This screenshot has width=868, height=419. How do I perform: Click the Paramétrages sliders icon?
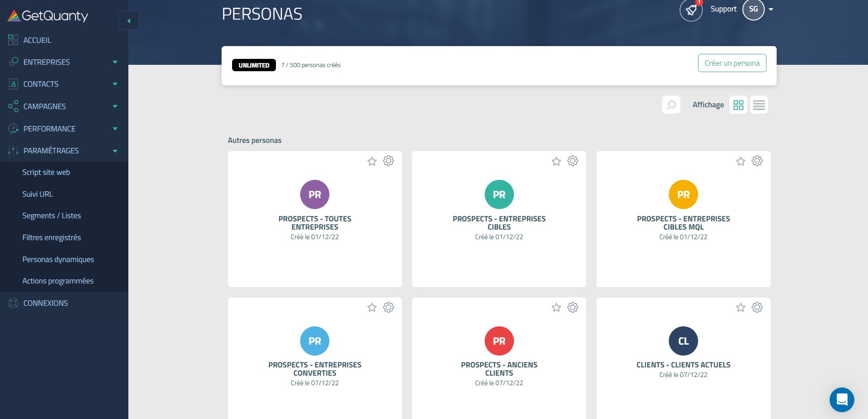coord(13,151)
